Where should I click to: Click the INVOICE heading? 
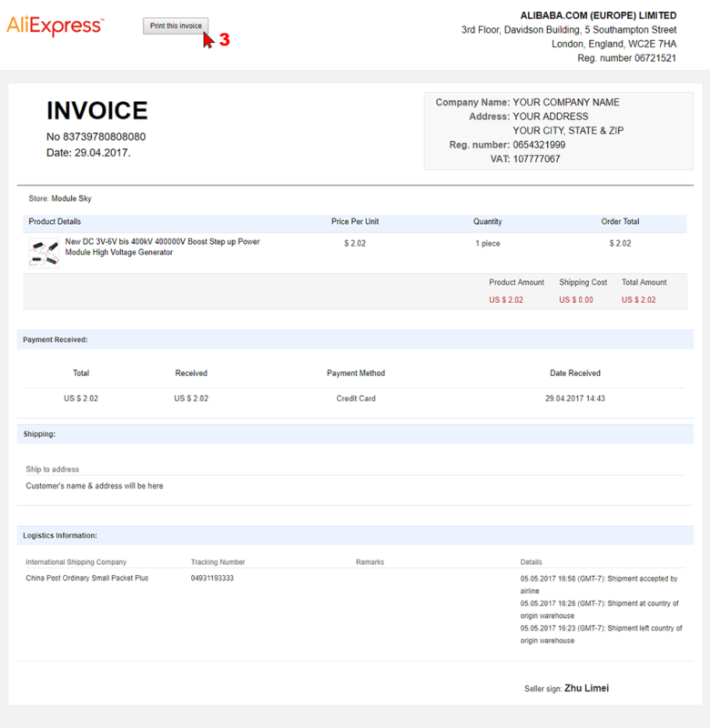click(x=97, y=110)
